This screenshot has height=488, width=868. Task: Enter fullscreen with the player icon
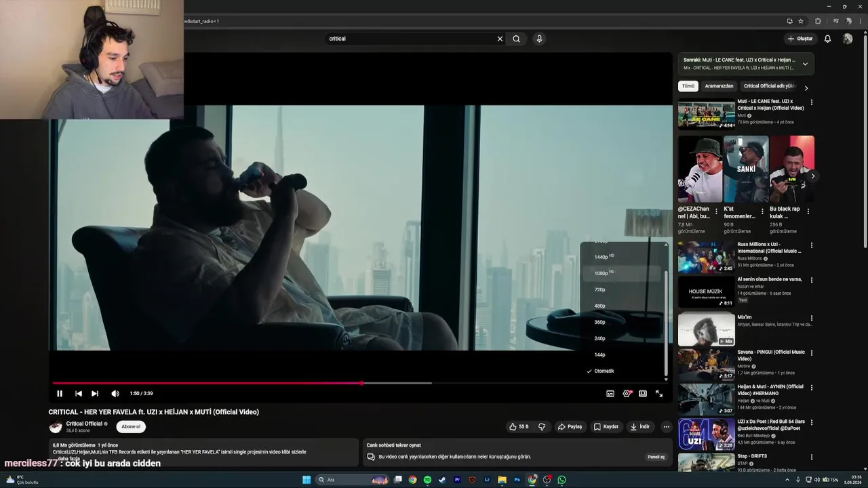(x=659, y=394)
